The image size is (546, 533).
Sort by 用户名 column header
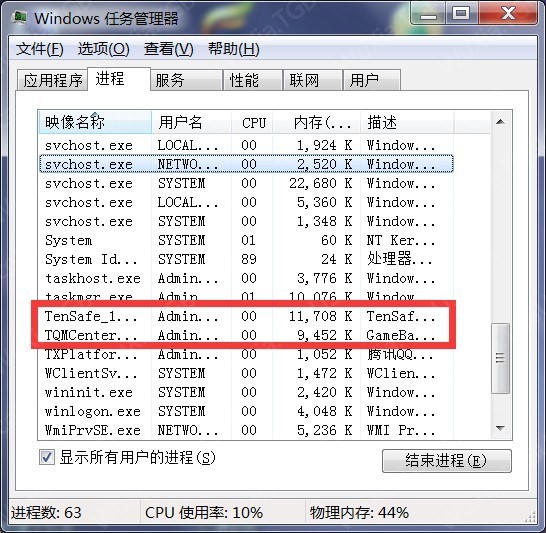coord(192,122)
